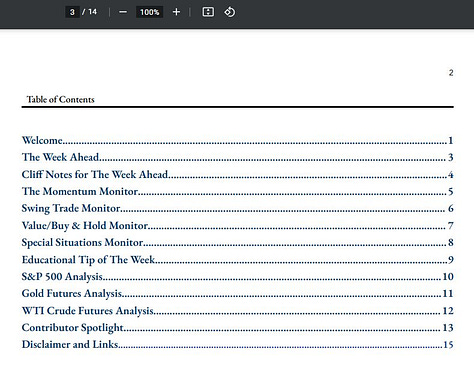Screen dimensions: 474x383
Task: Click the zoom out minus icon
Action: 123,12
